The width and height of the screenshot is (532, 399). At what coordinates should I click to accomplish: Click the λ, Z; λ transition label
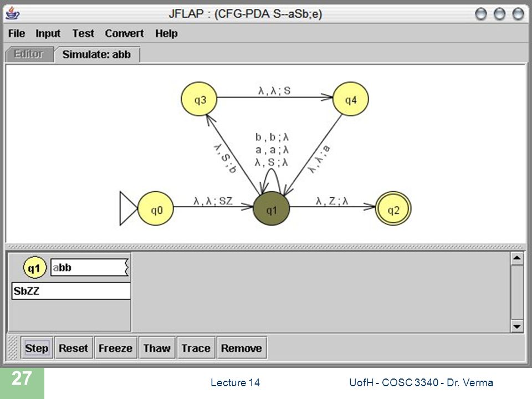pyautogui.click(x=332, y=201)
